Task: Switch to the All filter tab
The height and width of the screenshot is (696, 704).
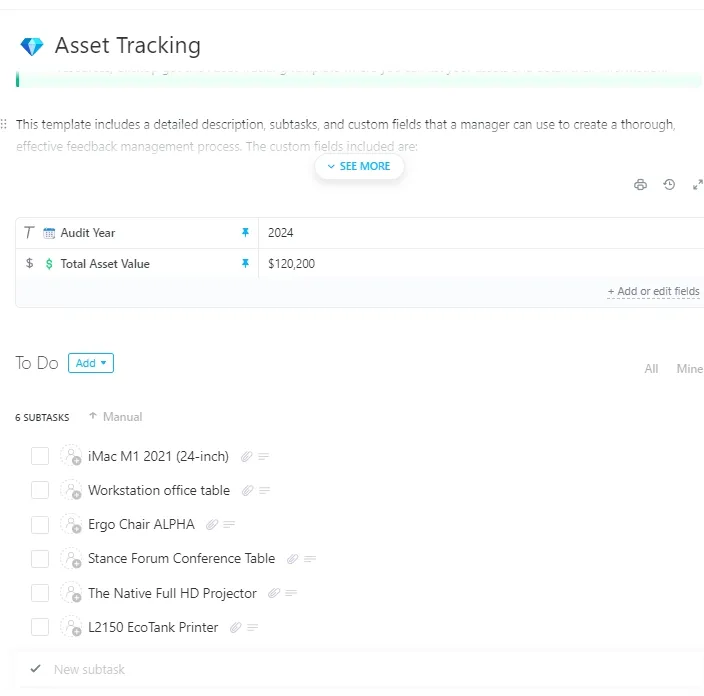Action: pos(651,369)
